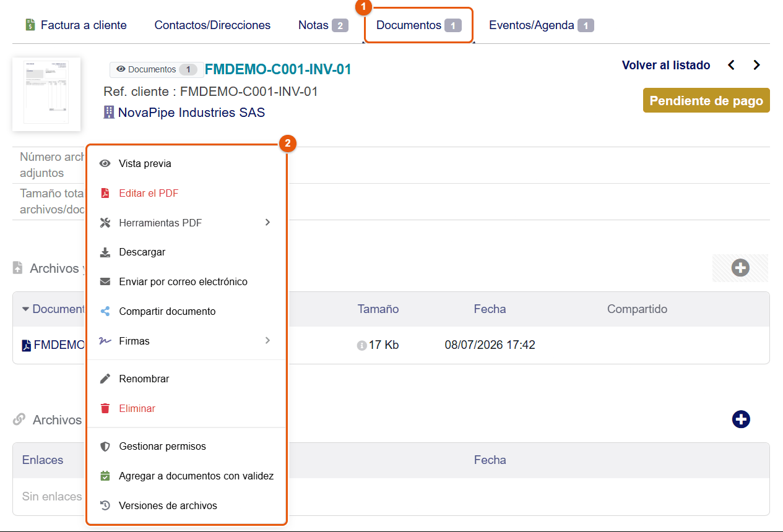Click the Pendiente de pago status badge

coord(706,101)
